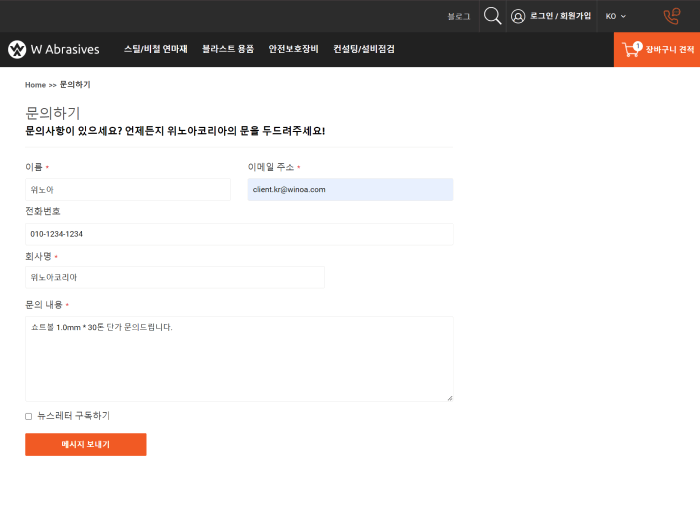Viewport: 700px width, 527px height.
Task: Click the user account icon
Action: pos(518,16)
